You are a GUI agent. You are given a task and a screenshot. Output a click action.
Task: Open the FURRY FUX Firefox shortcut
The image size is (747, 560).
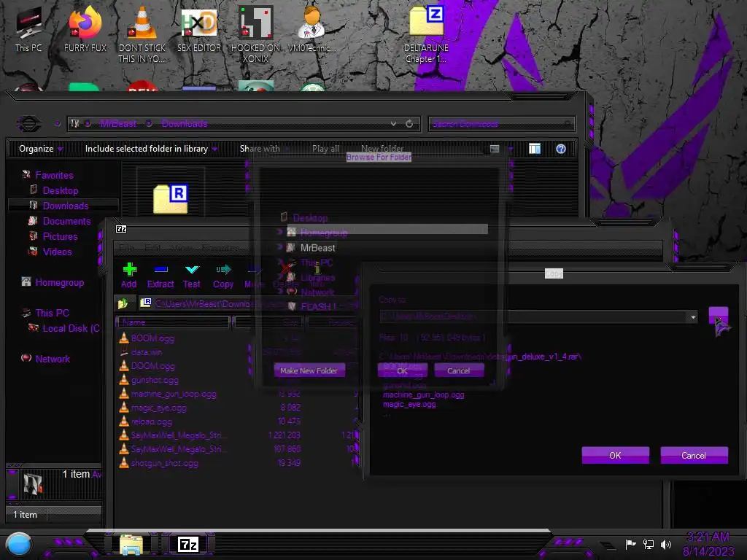point(85,29)
